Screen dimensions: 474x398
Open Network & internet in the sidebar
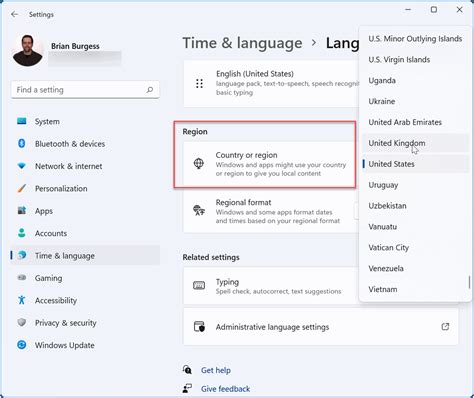click(x=85, y=166)
